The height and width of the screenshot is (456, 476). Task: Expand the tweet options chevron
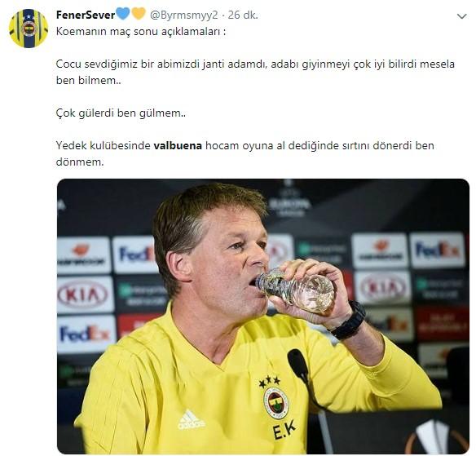pyautogui.click(x=461, y=16)
